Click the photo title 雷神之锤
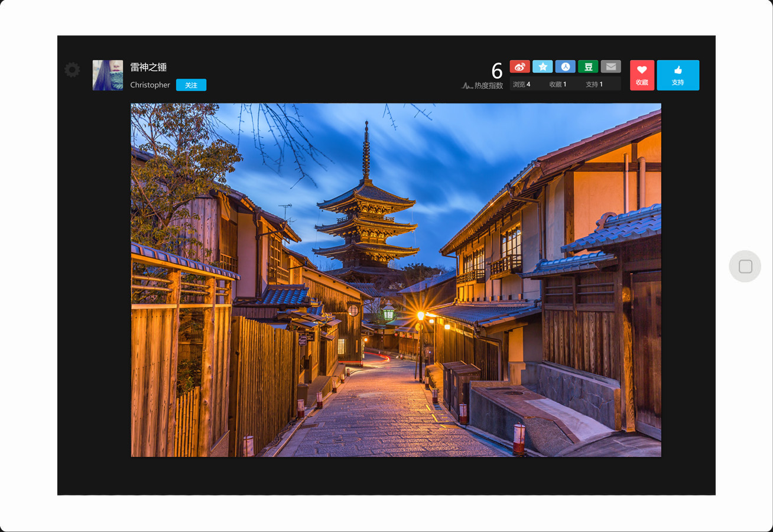The image size is (773, 532). pyautogui.click(x=148, y=67)
